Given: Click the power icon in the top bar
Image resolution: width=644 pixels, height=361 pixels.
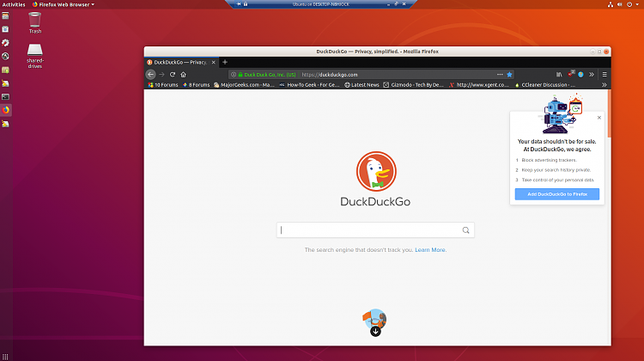Looking at the screenshot, I should pyautogui.click(x=629, y=4).
